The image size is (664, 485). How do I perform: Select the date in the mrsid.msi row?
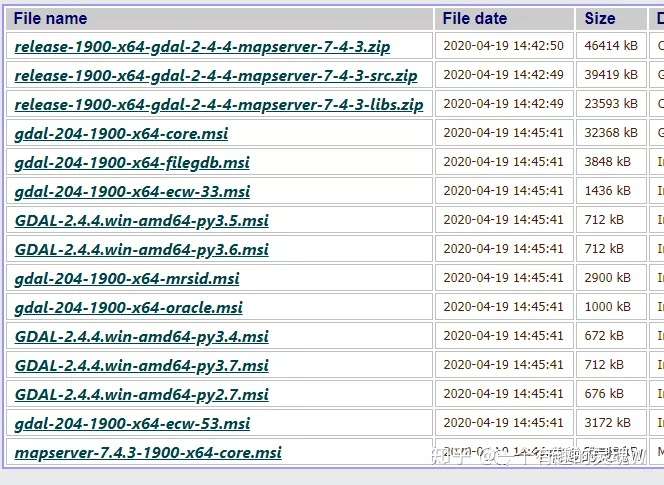(504, 278)
